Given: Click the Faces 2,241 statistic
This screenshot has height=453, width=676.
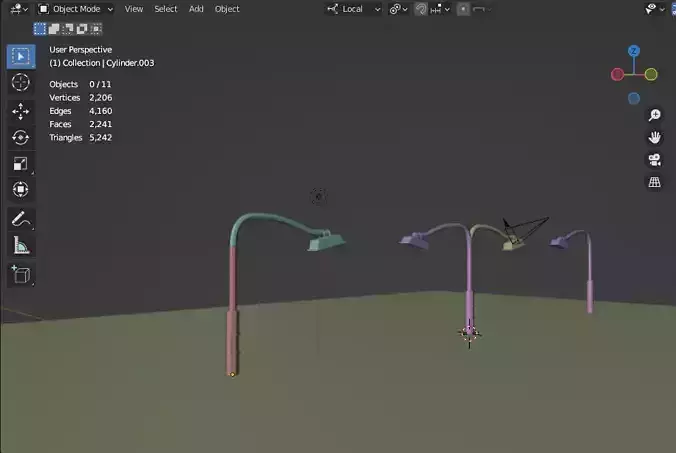Looking at the screenshot, I should [81, 124].
